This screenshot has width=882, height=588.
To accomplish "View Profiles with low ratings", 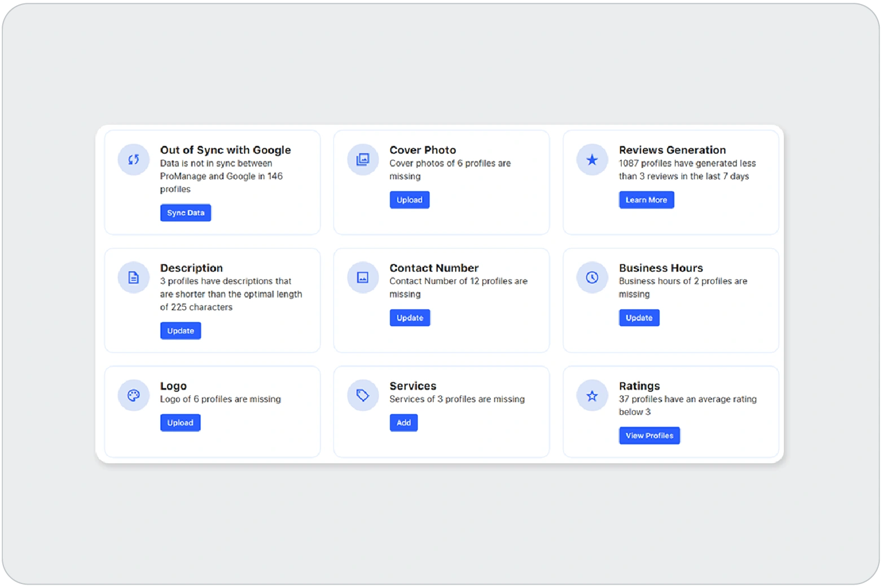I will [x=649, y=436].
